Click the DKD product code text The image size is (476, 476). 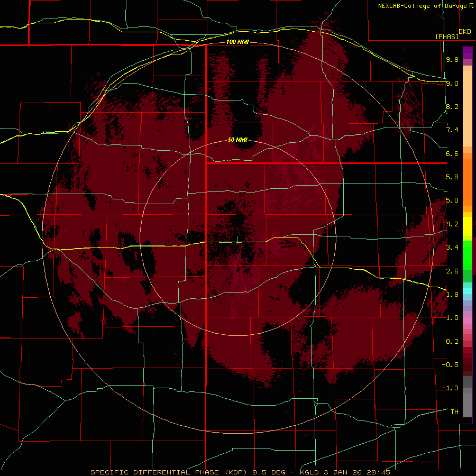pyautogui.click(x=465, y=32)
